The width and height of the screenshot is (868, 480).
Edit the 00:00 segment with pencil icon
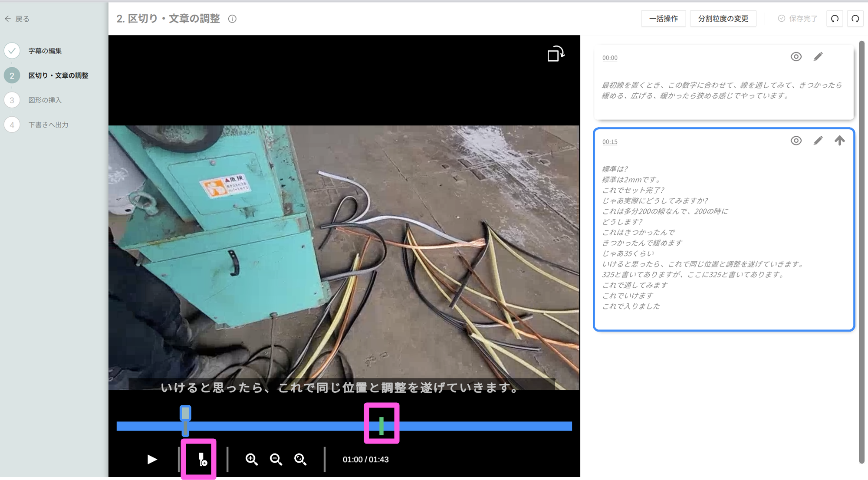pos(818,57)
